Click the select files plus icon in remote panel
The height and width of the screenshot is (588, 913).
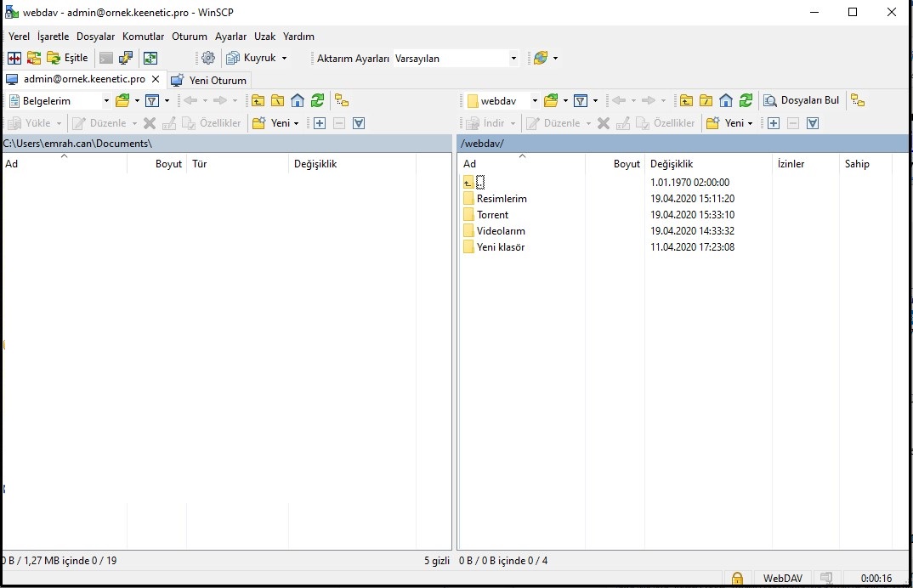tap(774, 123)
